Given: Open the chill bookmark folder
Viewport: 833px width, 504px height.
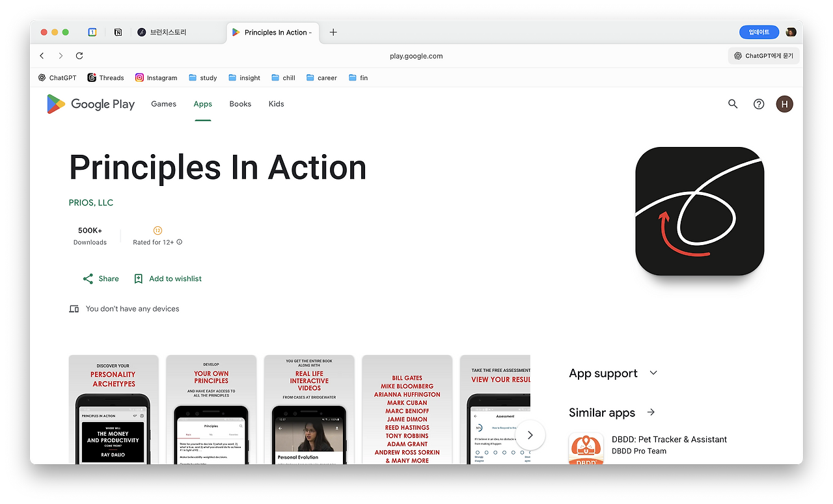Looking at the screenshot, I should pos(283,77).
